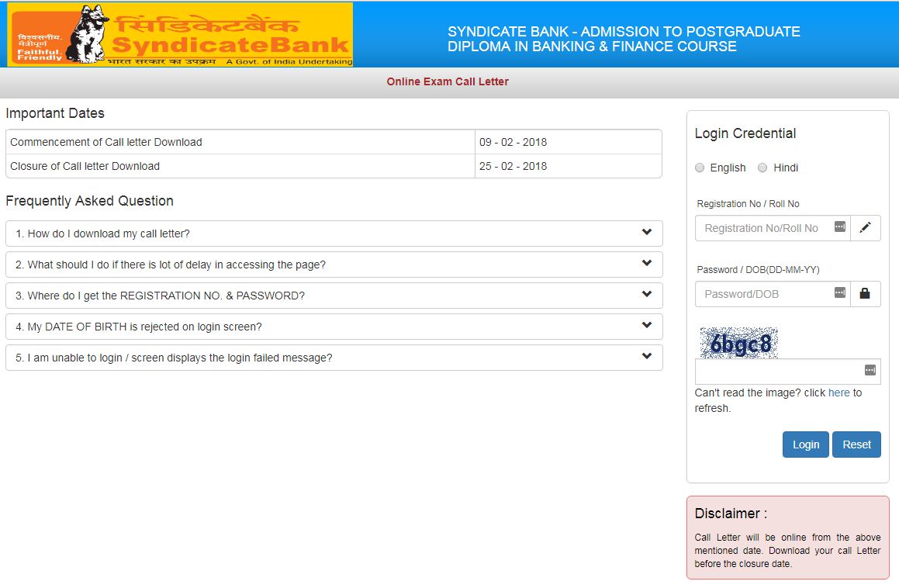899x588 pixels.
Task: Click the 'Registration No / Roll No' label
Action: click(x=749, y=204)
